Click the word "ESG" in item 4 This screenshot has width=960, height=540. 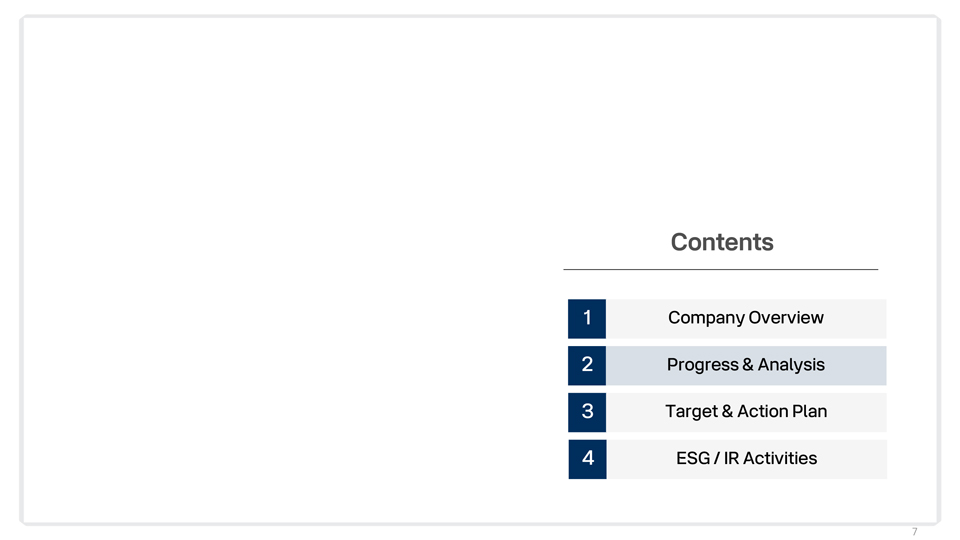tap(693, 459)
